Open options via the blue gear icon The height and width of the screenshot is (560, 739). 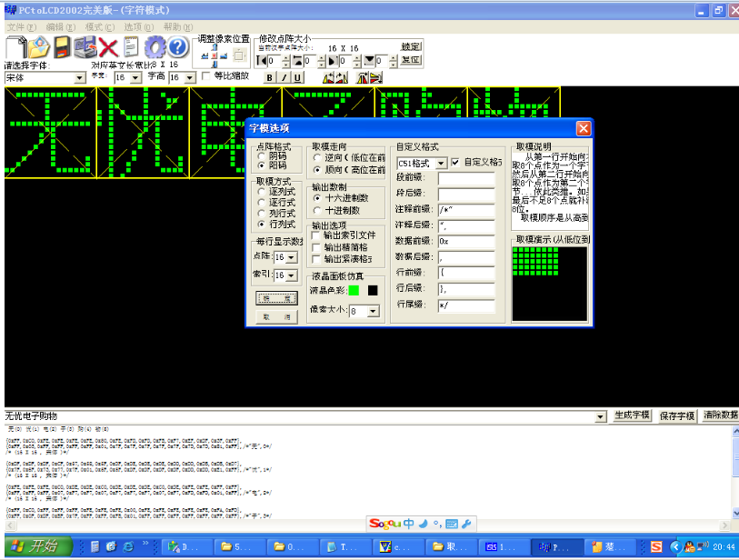click(x=155, y=47)
